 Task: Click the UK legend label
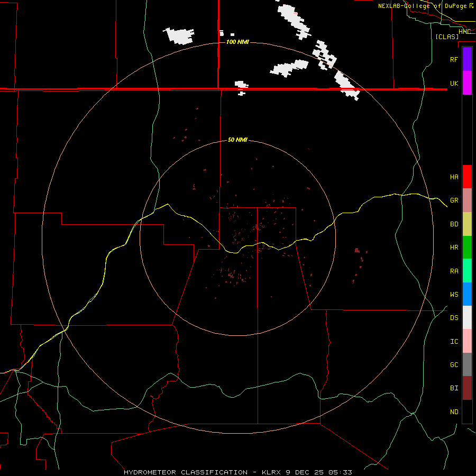(x=454, y=83)
